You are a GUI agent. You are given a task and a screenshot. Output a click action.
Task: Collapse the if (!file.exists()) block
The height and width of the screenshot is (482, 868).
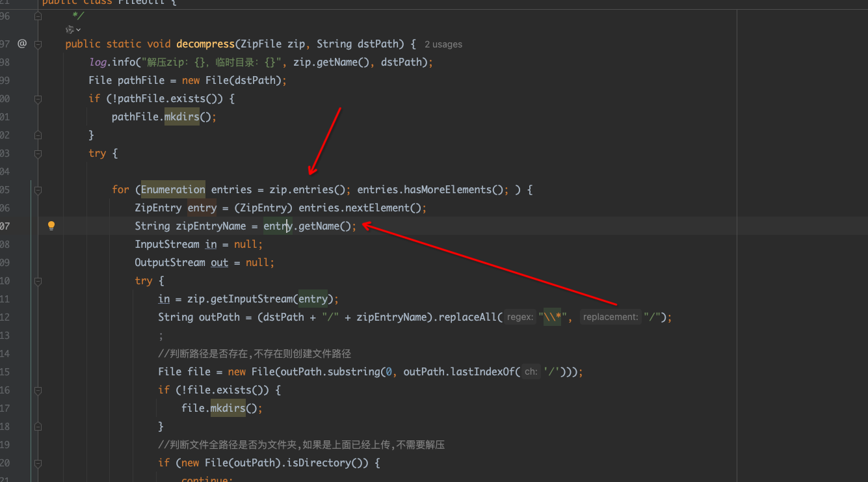coord(38,390)
